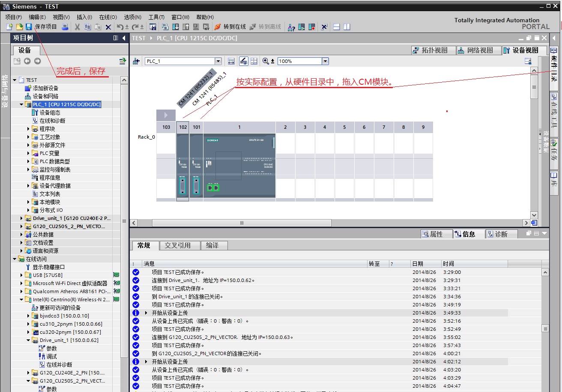Click the stop CPU icon
The width and height of the screenshot is (562, 392).
tap(312, 27)
